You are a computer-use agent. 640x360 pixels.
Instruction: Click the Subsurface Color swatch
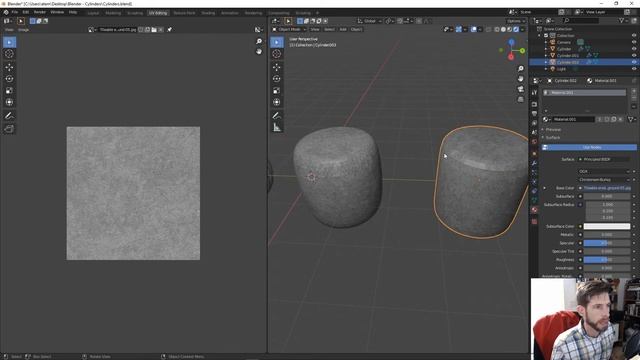pos(607,226)
